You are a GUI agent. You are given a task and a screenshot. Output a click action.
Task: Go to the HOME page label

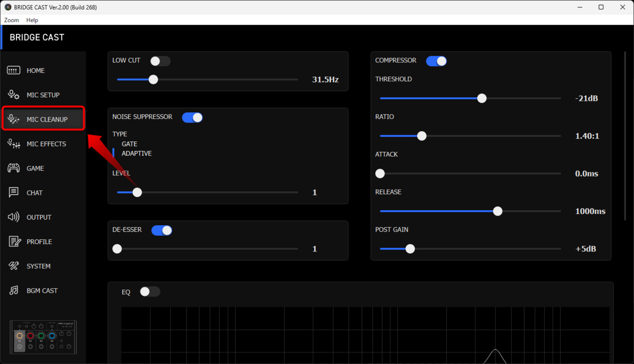coord(36,71)
